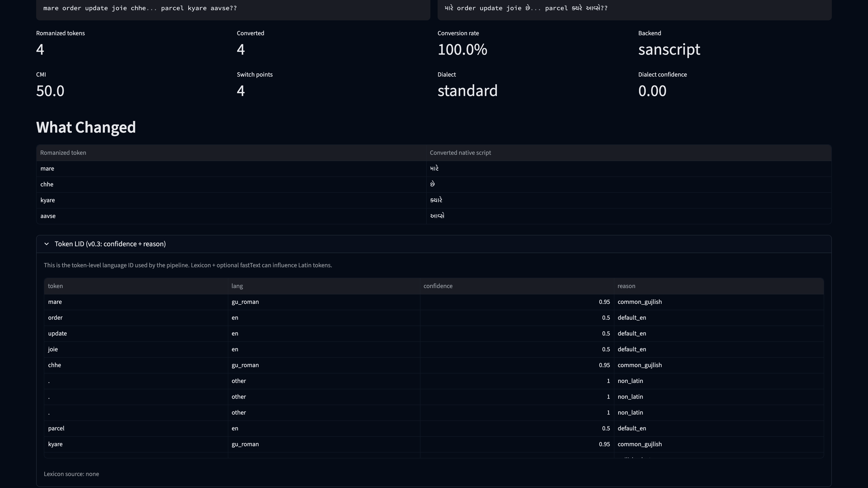Click the CMI 50.0 statistic card
Viewport: 868px width, 488px height.
(x=50, y=91)
